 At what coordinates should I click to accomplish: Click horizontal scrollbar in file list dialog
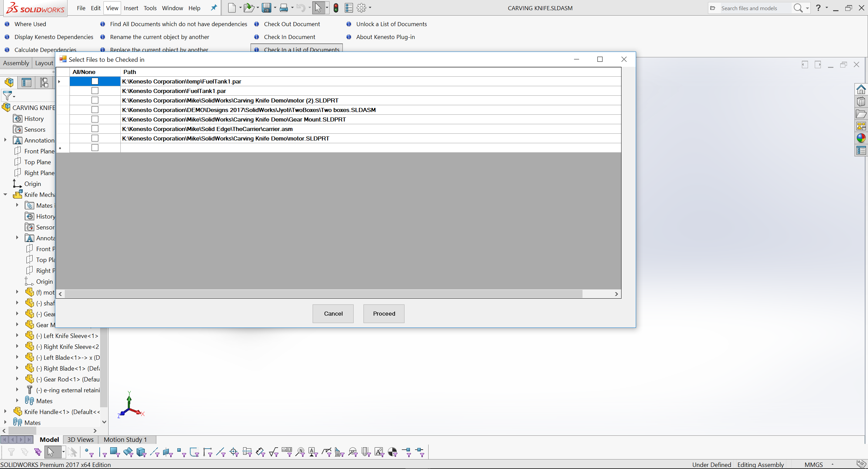click(323, 294)
